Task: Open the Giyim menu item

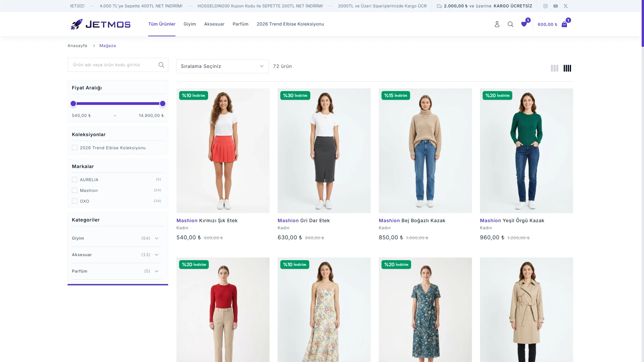Action: point(190,24)
